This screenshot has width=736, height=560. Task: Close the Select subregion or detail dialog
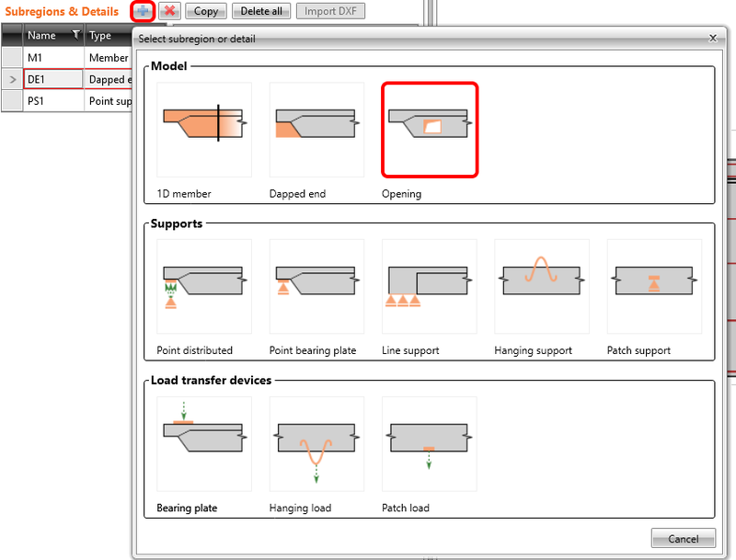point(715,38)
